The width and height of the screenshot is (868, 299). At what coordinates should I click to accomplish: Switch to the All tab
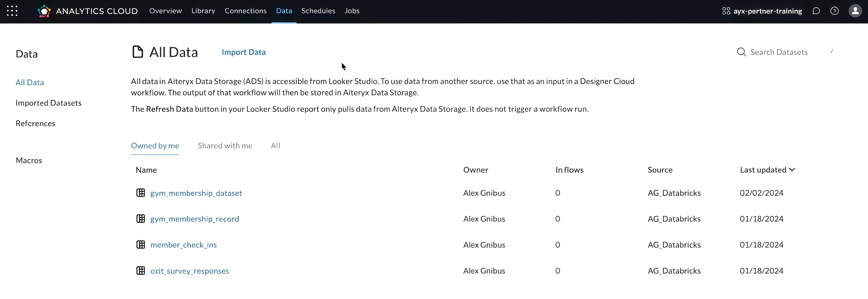pos(275,146)
